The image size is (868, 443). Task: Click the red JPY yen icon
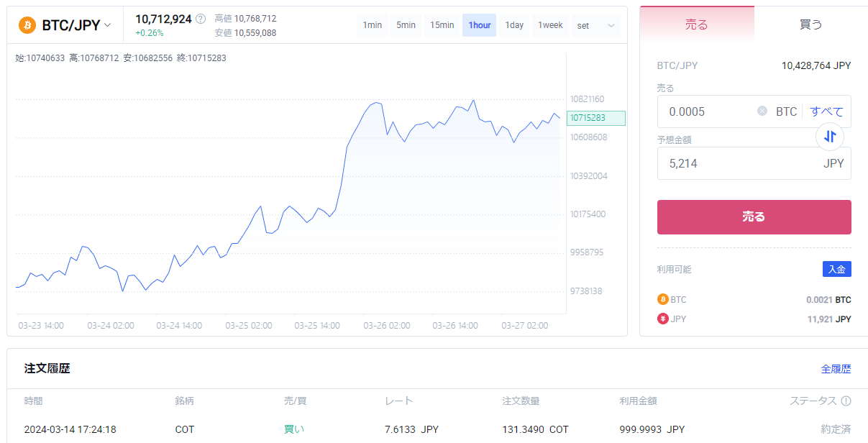[x=662, y=319]
